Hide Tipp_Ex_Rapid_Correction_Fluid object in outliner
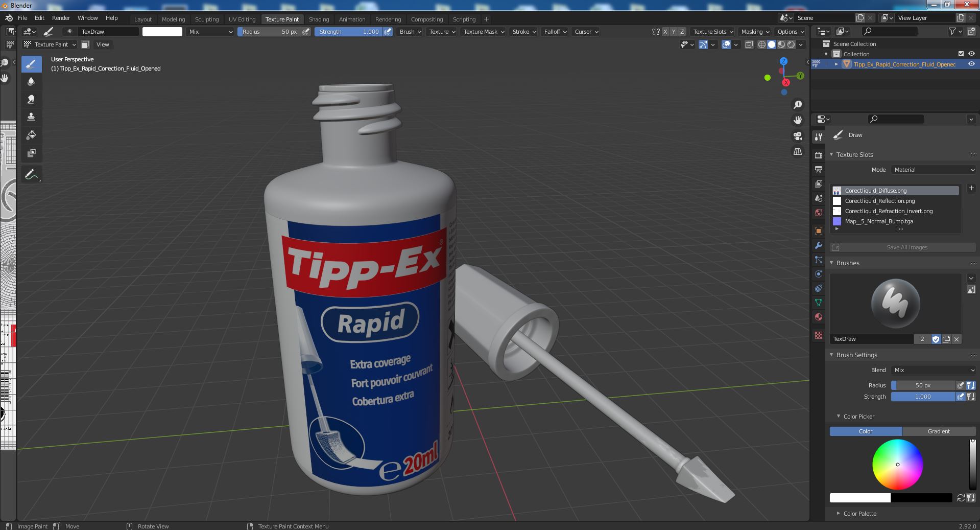 point(971,64)
